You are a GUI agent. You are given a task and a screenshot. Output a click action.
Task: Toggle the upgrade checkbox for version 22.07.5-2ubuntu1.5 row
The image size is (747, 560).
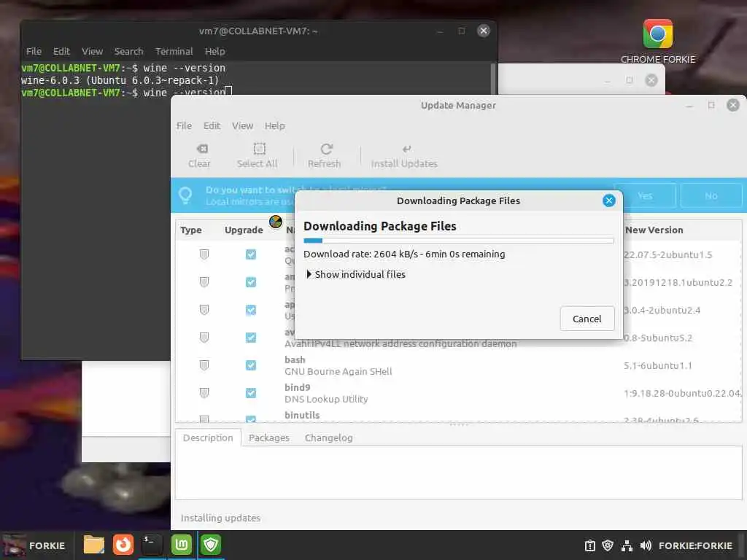coord(251,254)
